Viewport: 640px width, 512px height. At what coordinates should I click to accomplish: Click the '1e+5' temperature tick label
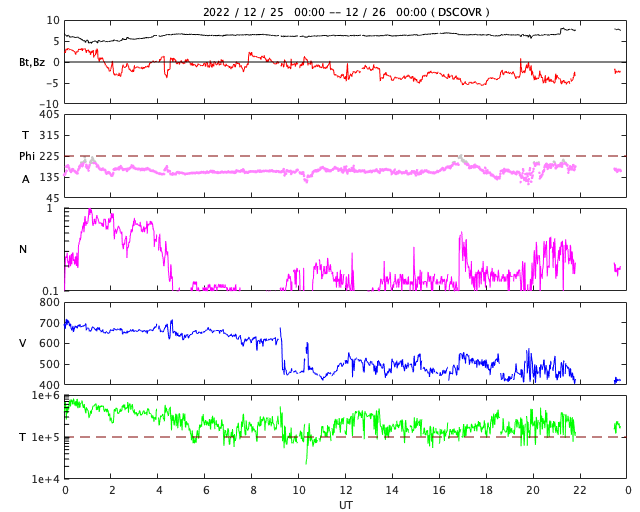click(x=46, y=437)
